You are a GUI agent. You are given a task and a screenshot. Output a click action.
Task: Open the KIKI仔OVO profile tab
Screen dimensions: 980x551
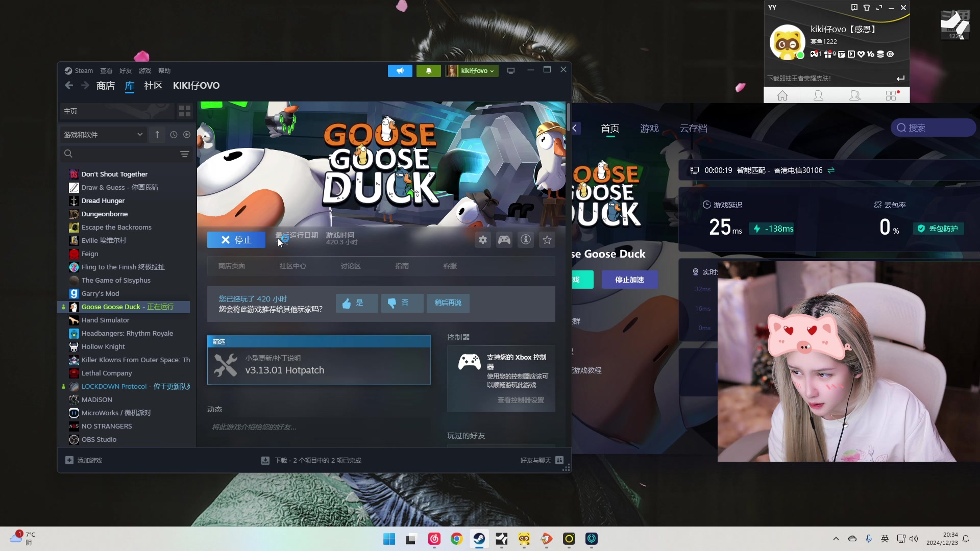click(x=196, y=86)
